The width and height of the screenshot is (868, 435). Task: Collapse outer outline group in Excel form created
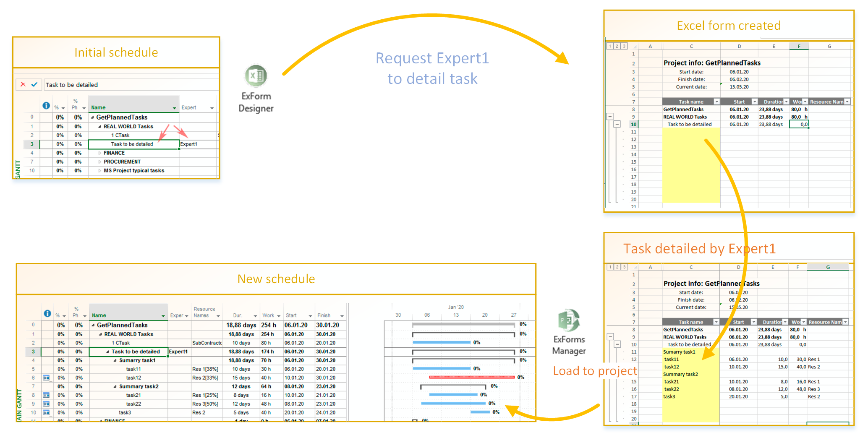(x=610, y=117)
